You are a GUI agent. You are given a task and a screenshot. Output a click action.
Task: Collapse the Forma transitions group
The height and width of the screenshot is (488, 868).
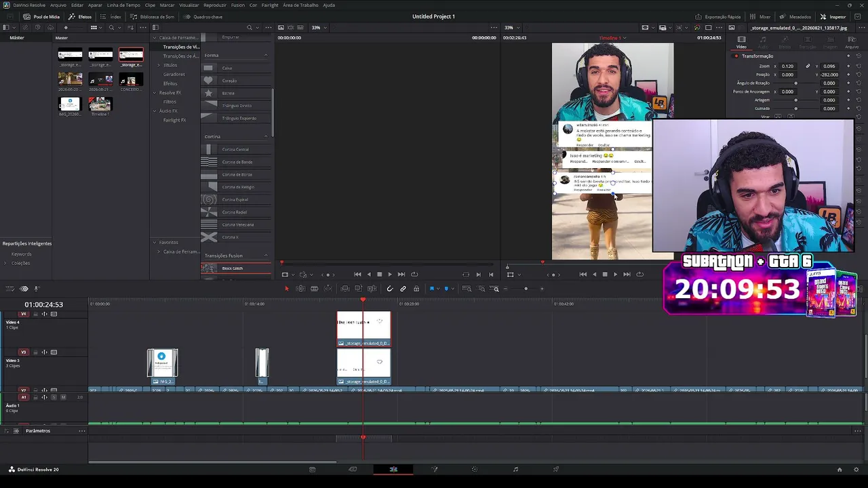266,55
